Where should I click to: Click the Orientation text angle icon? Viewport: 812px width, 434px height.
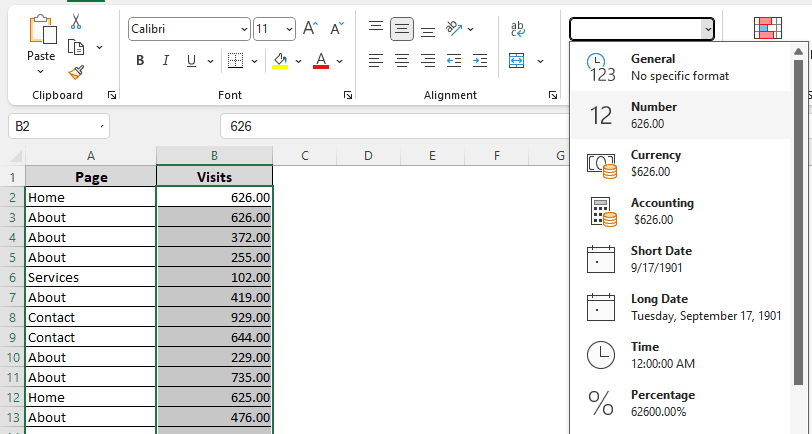[x=454, y=28]
